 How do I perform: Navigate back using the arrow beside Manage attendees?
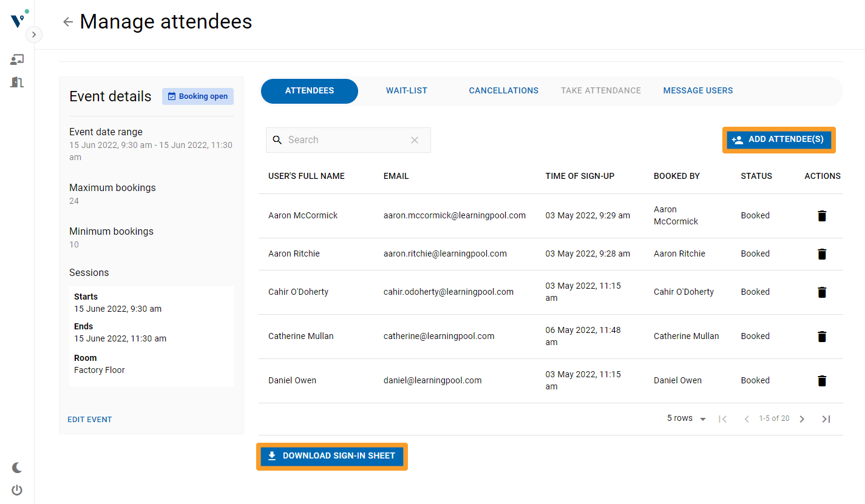67,21
